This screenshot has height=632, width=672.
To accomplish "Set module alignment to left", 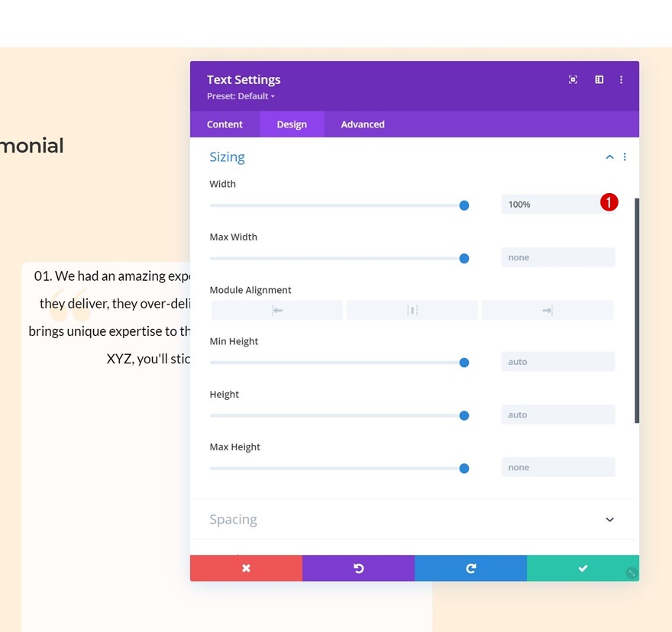I will coord(277,310).
